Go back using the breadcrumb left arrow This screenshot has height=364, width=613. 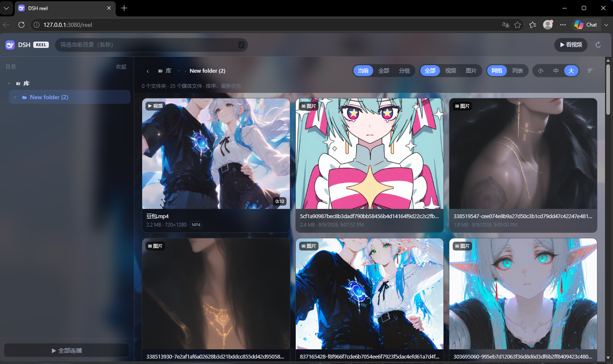148,71
